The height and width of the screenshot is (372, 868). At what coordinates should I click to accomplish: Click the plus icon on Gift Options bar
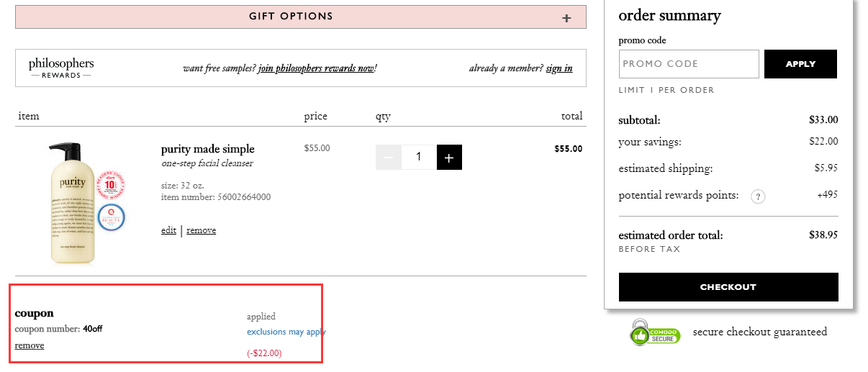tap(566, 18)
